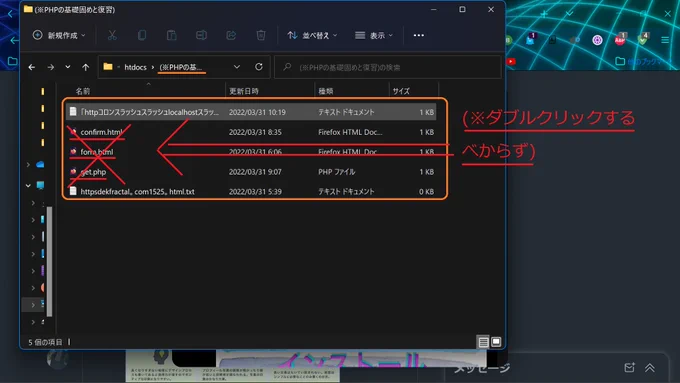Click the red ABP extension icon in browser
This screenshot has width=680, height=383.
coord(620,39)
